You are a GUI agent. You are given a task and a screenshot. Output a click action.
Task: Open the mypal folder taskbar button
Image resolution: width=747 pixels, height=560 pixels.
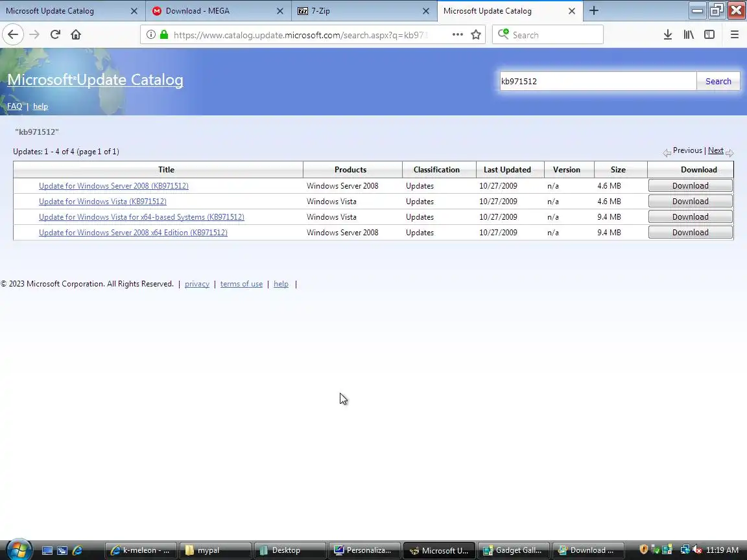(x=215, y=550)
